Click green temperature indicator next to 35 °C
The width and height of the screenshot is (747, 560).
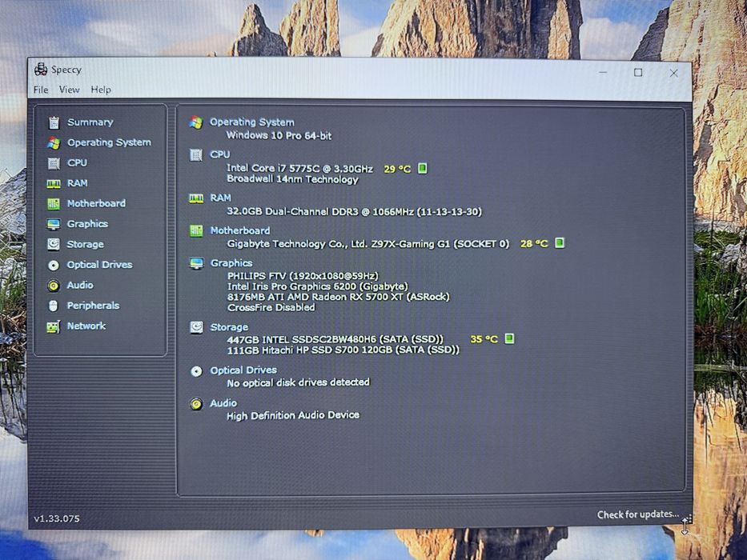pyautogui.click(x=509, y=338)
